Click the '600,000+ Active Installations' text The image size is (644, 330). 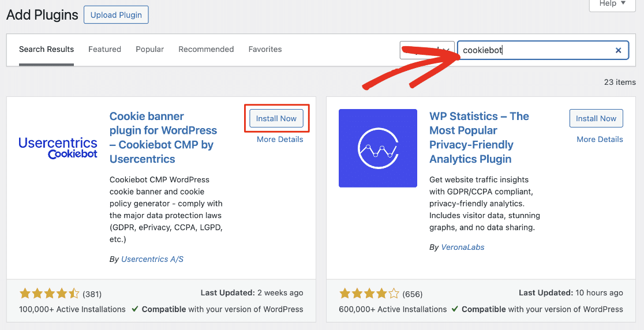point(392,309)
